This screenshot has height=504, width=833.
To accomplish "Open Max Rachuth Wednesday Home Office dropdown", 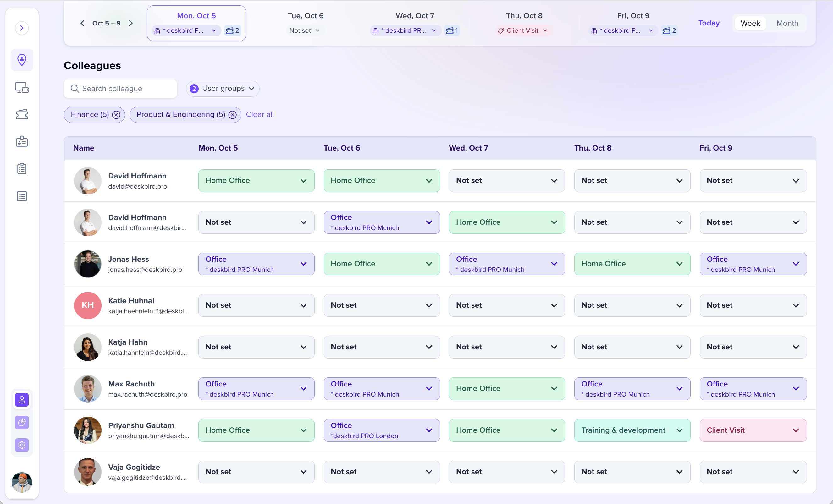I will pos(506,389).
